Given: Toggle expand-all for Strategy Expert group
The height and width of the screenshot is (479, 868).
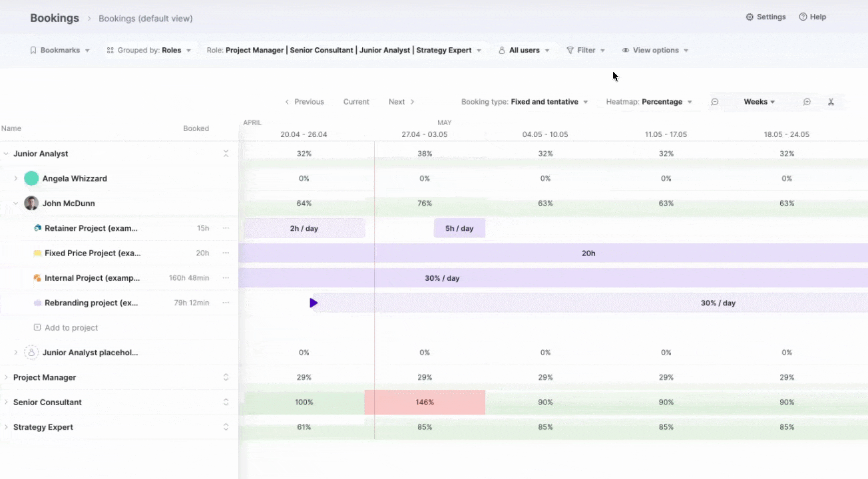Looking at the screenshot, I should click(x=226, y=427).
